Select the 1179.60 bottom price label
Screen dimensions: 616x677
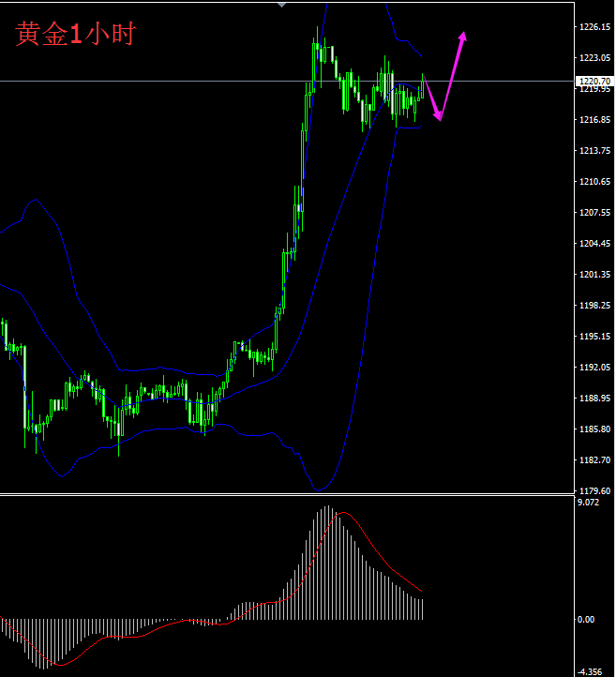pyautogui.click(x=594, y=491)
